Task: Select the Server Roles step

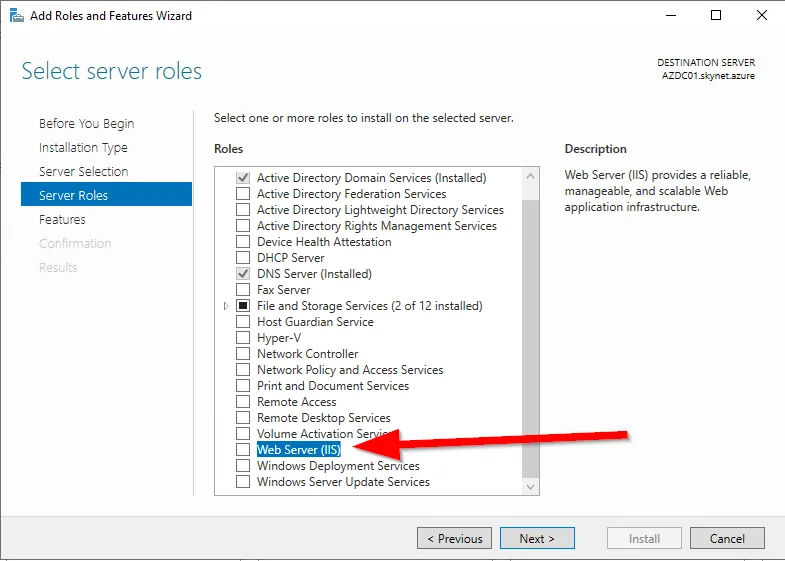Action: click(106, 195)
